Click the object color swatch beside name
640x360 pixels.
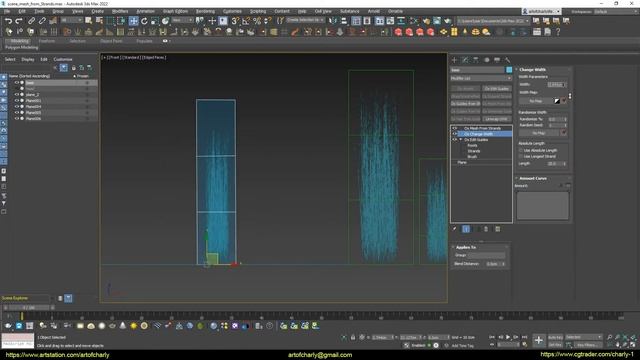tap(509, 70)
